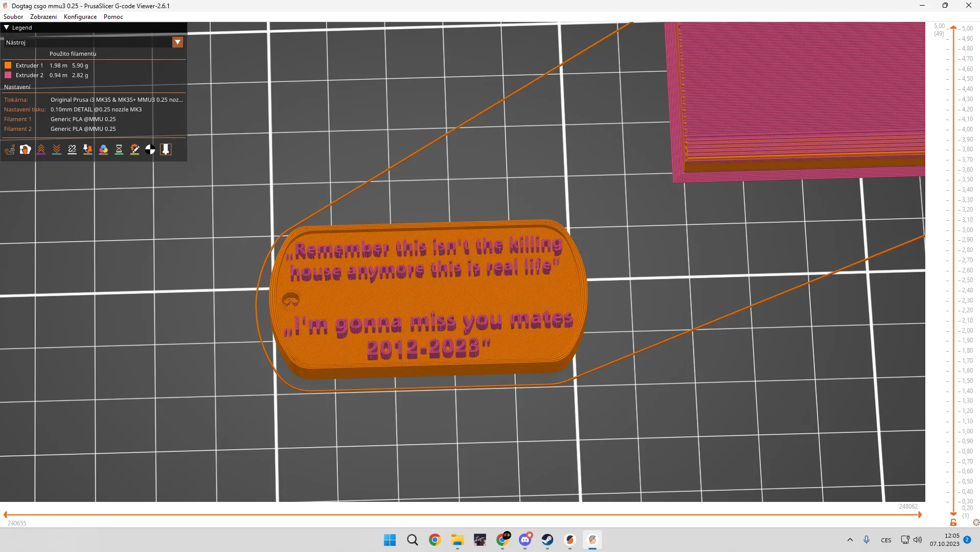This screenshot has height=552, width=980.
Task: Toggle retractions visibility (upward chevrons icon)
Action: [x=41, y=149]
